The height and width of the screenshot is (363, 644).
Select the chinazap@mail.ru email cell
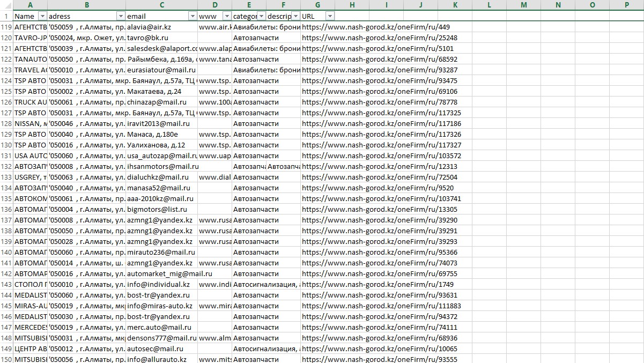[161, 102]
